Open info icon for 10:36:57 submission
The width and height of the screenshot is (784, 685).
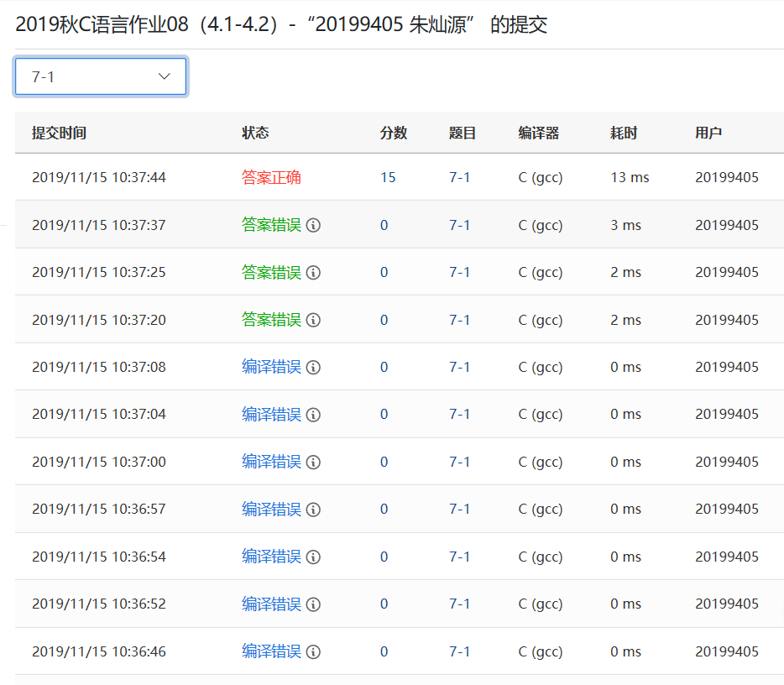pyautogui.click(x=314, y=509)
